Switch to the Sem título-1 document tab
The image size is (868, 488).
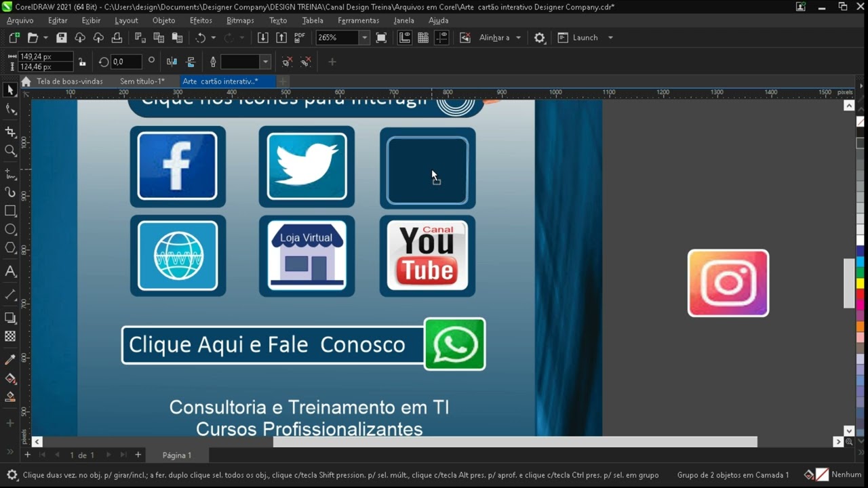142,81
